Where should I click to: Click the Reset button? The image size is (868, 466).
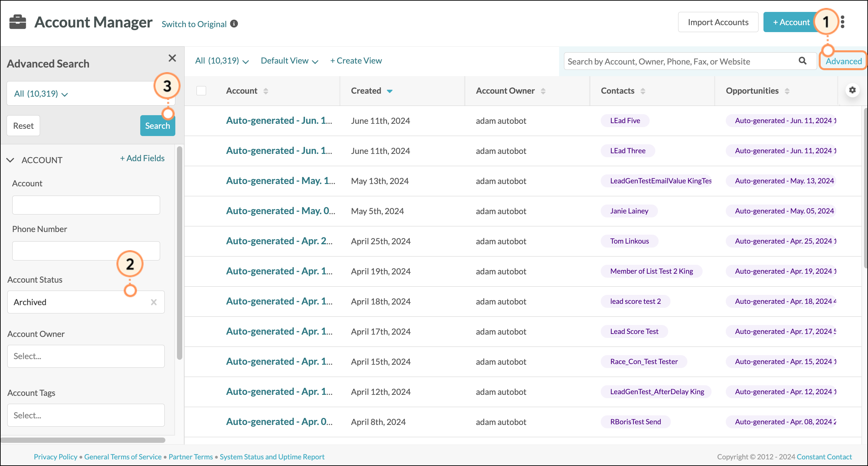23,126
